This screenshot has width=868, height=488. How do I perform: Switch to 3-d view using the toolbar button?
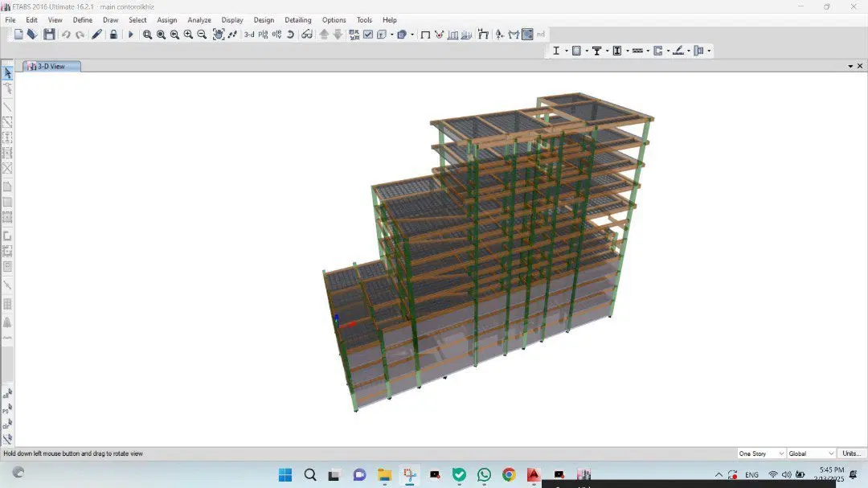249,35
